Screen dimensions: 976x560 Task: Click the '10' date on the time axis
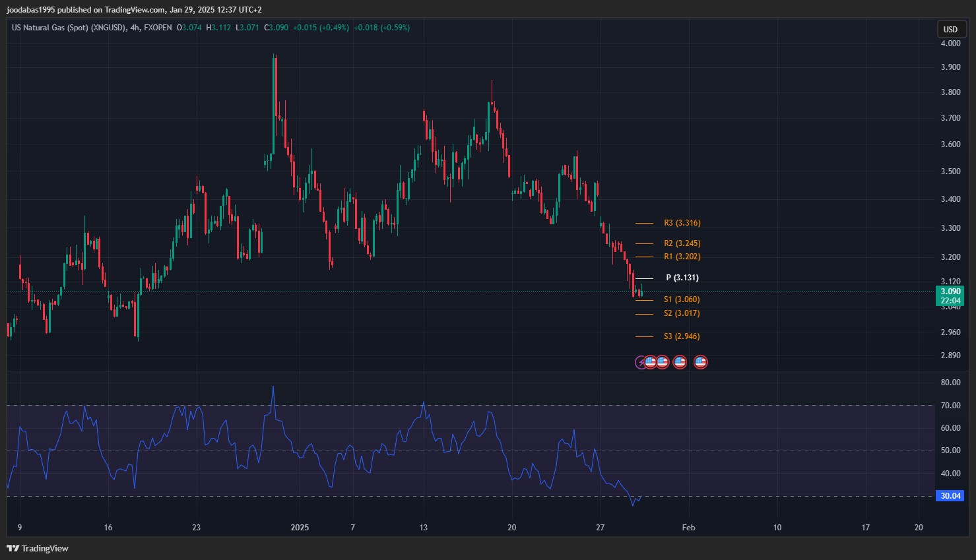point(777,528)
